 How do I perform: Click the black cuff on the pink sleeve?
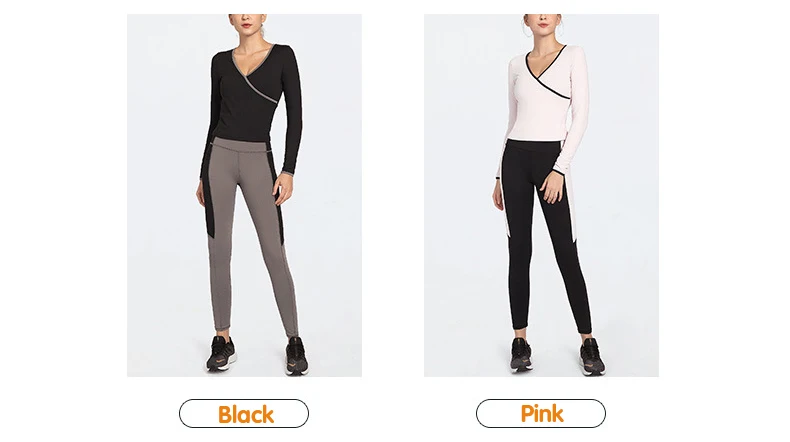click(x=558, y=173)
